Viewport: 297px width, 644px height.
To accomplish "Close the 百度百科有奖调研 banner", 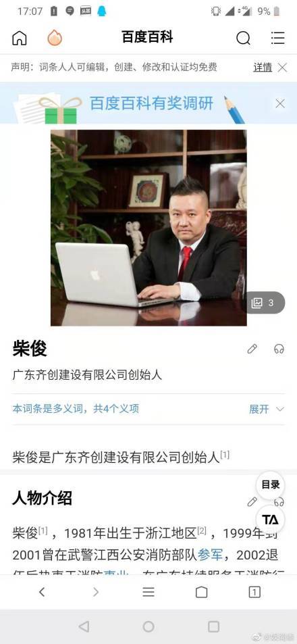I will coord(280,104).
